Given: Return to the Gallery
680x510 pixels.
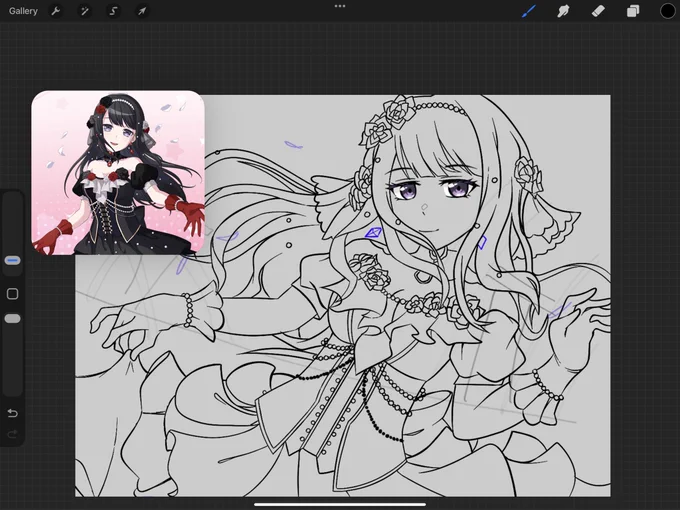Looking at the screenshot, I should pos(23,11).
